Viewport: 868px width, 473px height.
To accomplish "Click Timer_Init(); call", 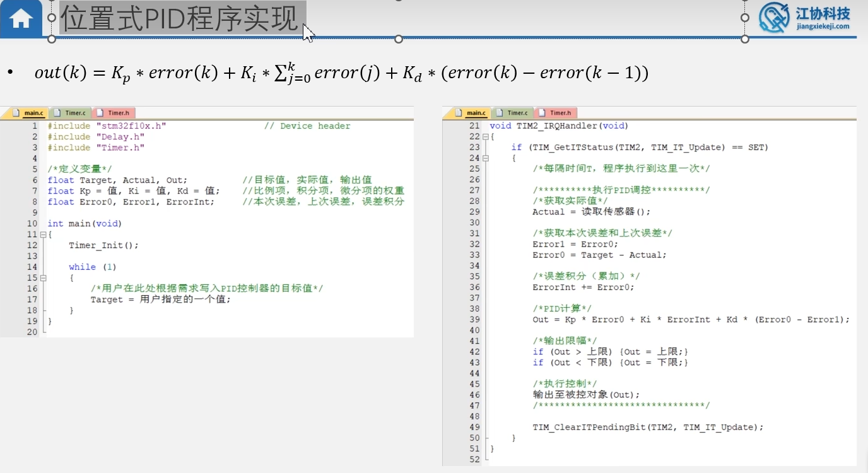I will pos(103,245).
